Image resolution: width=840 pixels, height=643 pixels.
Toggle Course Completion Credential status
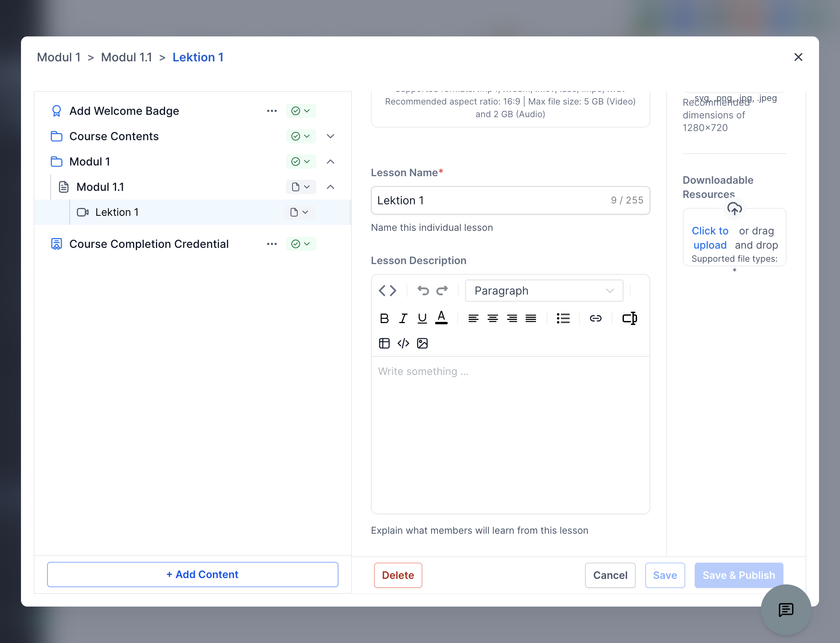tap(301, 244)
